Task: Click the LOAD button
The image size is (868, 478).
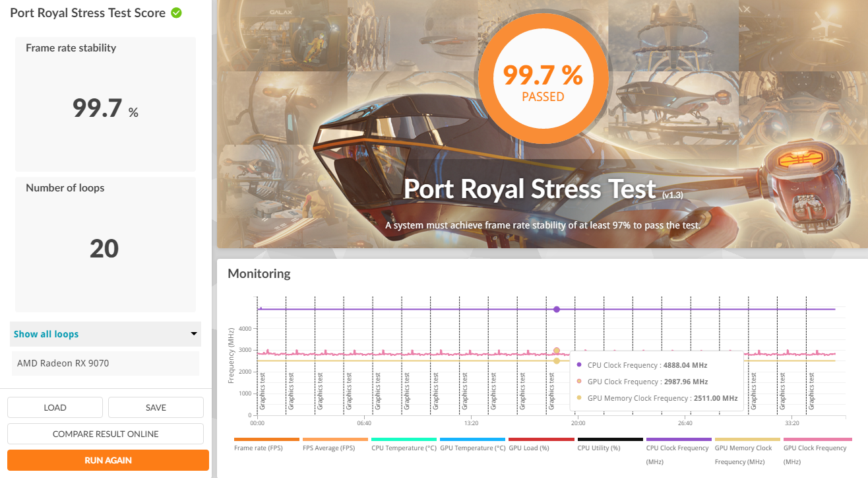Action: pos(55,407)
